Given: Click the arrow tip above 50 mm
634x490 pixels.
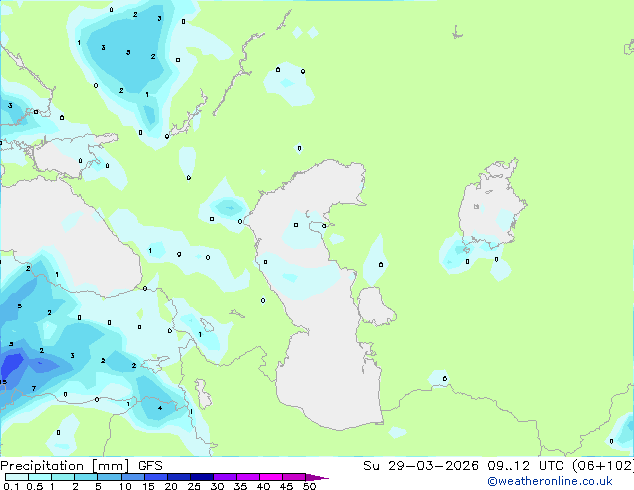Looking at the screenshot, I should (317, 477).
